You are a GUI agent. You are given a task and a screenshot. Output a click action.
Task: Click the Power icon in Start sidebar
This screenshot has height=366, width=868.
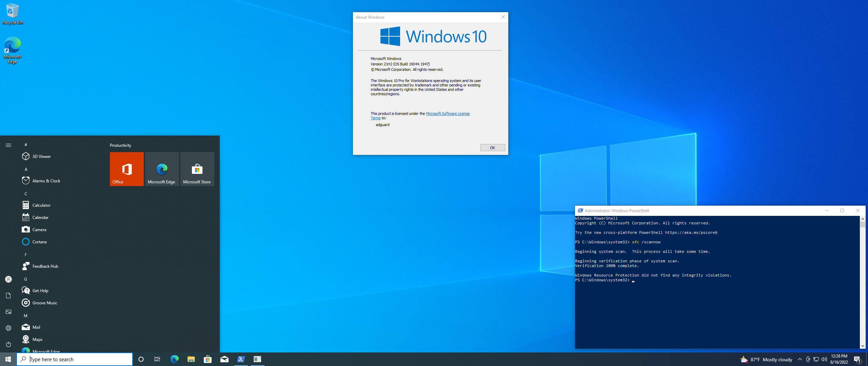coord(8,344)
